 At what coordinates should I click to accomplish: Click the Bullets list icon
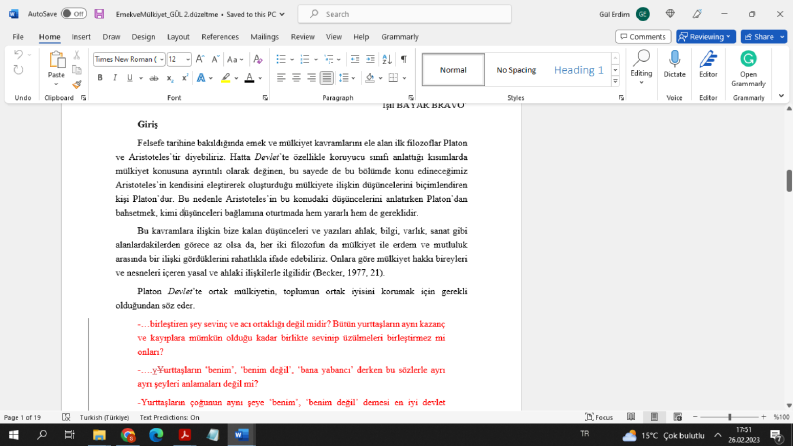click(281, 59)
